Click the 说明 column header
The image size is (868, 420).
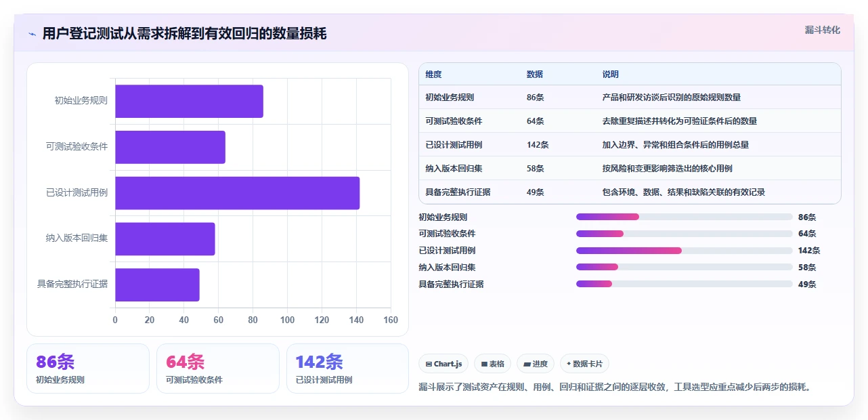(x=610, y=75)
